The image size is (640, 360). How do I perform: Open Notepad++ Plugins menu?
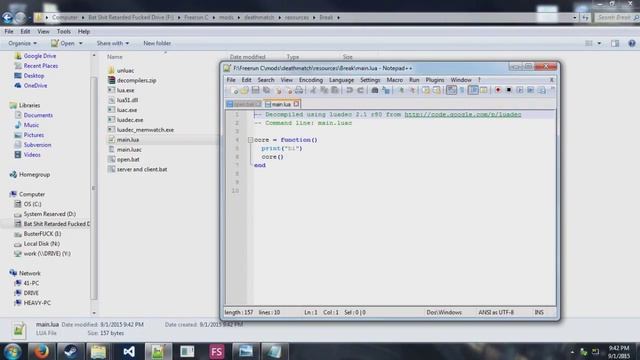point(435,80)
